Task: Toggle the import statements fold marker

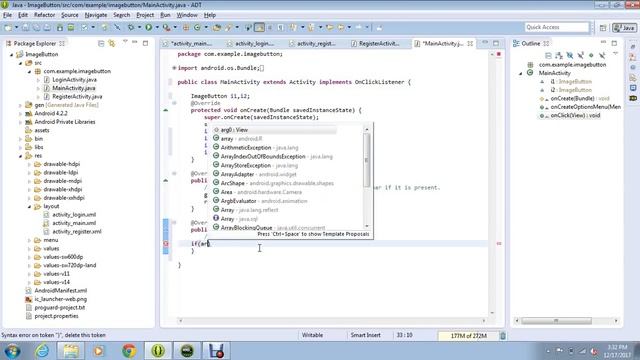Action: (174, 68)
